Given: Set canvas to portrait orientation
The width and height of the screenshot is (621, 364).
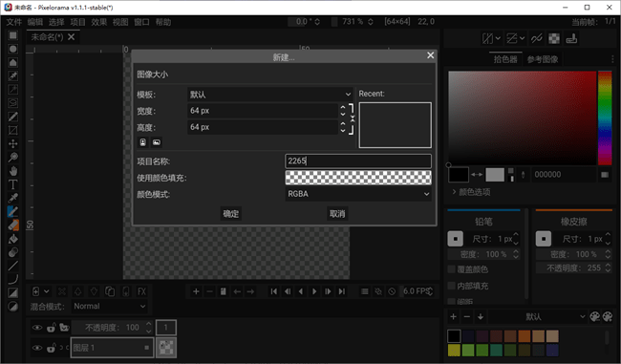Looking at the screenshot, I should click(143, 142).
